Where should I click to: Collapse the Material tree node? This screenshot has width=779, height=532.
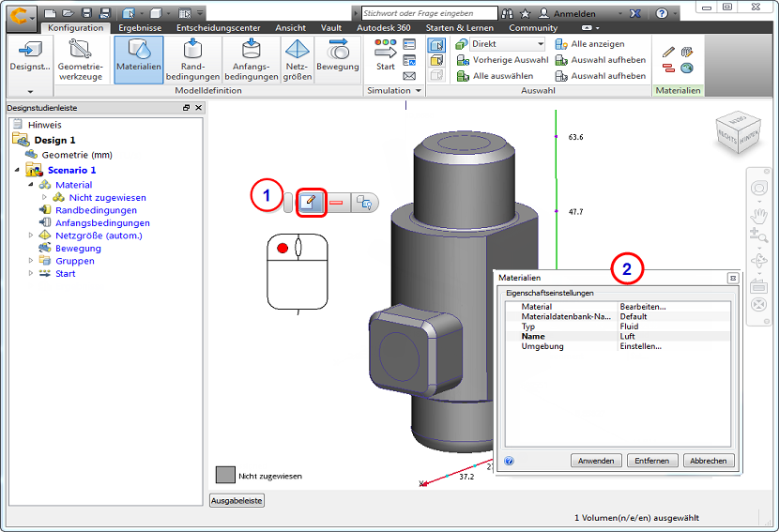(30, 184)
